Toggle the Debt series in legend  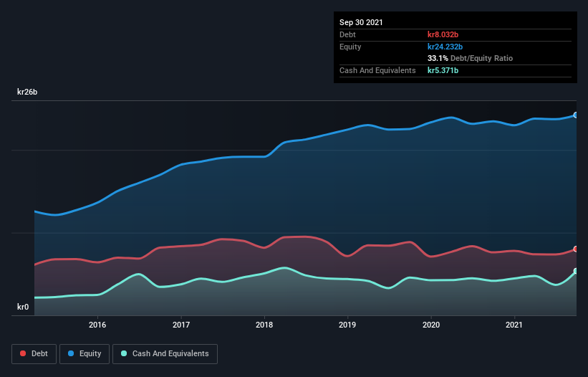(35, 353)
